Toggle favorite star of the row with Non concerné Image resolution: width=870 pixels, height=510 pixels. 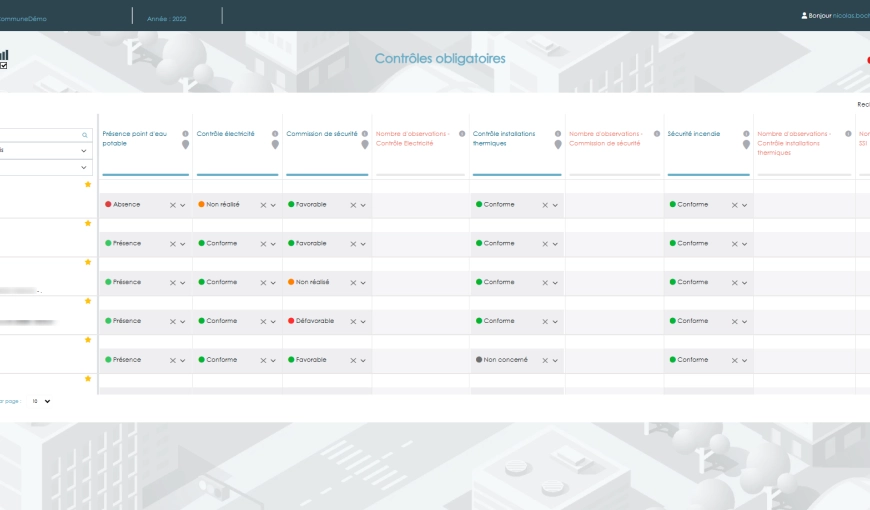tap(88, 340)
